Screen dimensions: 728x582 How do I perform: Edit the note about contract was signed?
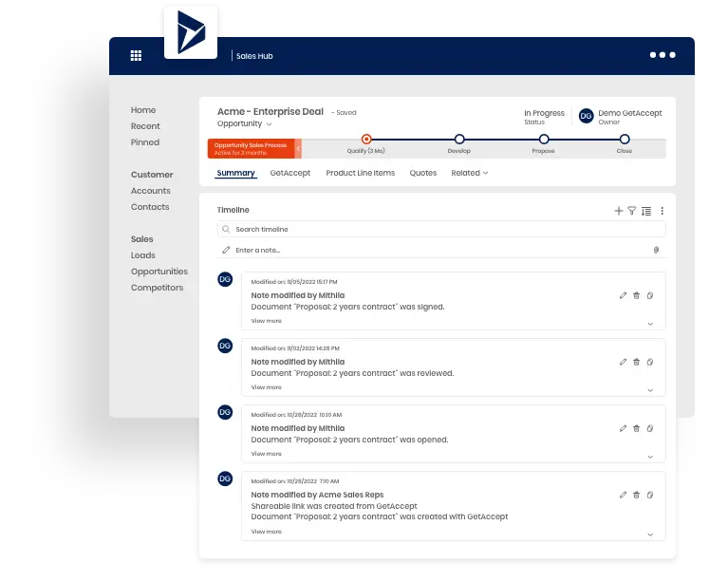point(623,295)
